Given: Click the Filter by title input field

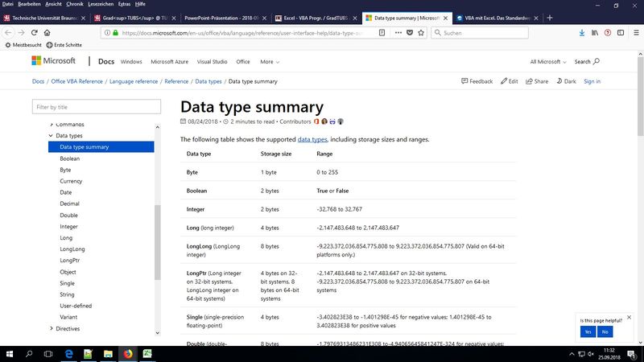Looking at the screenshot, I should click(95, 106).
